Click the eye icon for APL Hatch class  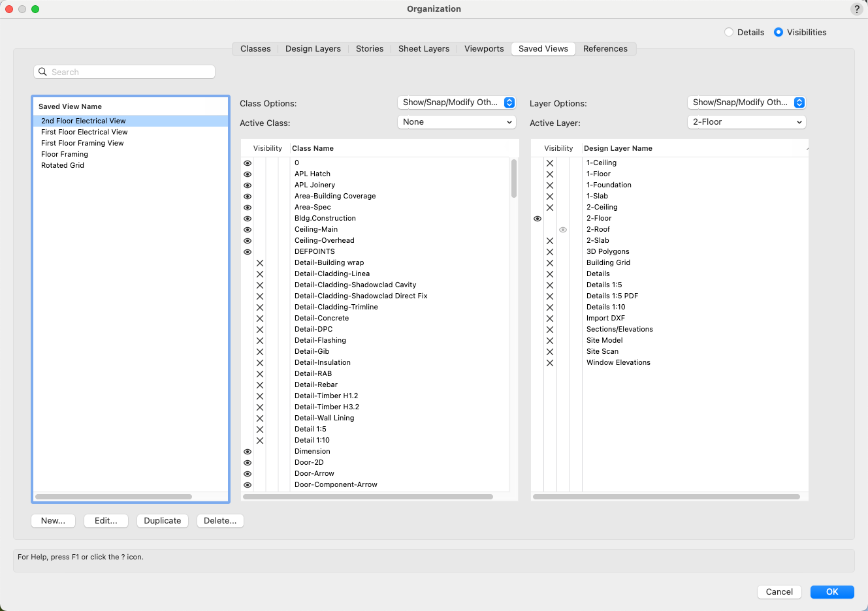click(x=248, y=174)
